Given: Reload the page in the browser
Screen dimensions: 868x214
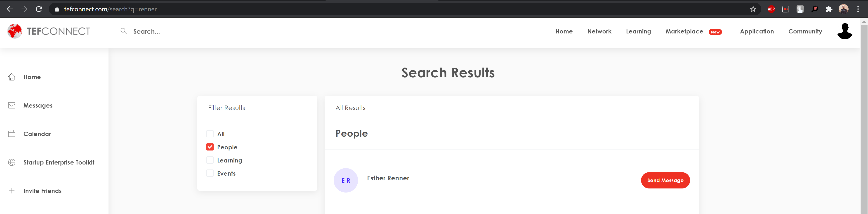Looking at the screenshot, I should click(39, 9).
